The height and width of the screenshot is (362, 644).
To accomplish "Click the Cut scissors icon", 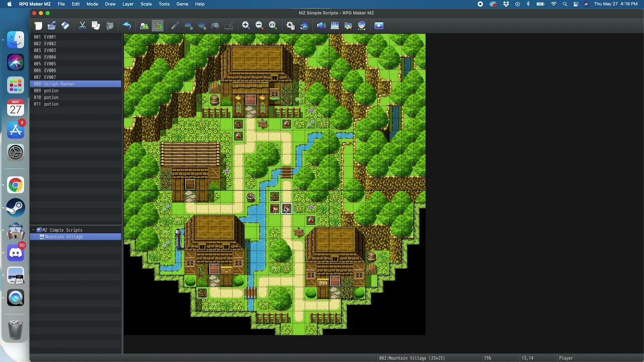I will pos(83,26).
